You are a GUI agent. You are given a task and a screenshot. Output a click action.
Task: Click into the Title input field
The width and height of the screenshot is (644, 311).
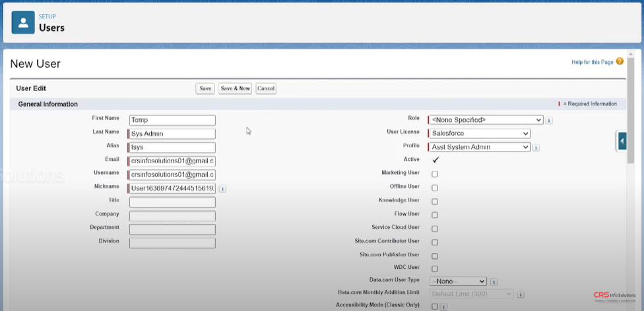click(172, 202)
